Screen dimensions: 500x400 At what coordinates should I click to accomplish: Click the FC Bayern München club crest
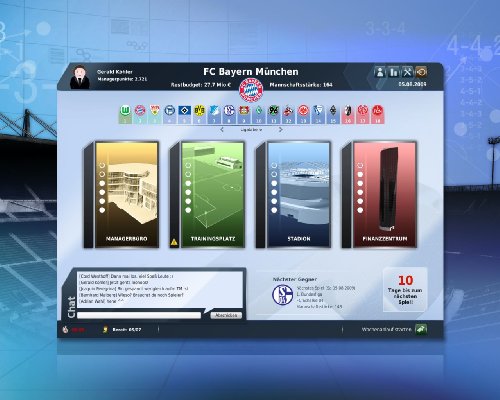252,90
